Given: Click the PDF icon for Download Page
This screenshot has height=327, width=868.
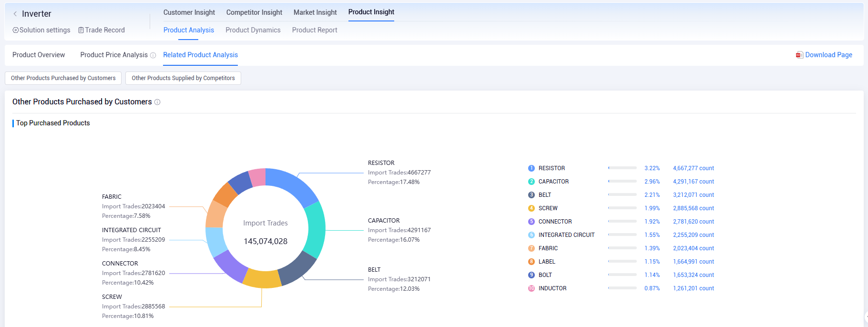Looking at the screenshot, I should (799, 55).
